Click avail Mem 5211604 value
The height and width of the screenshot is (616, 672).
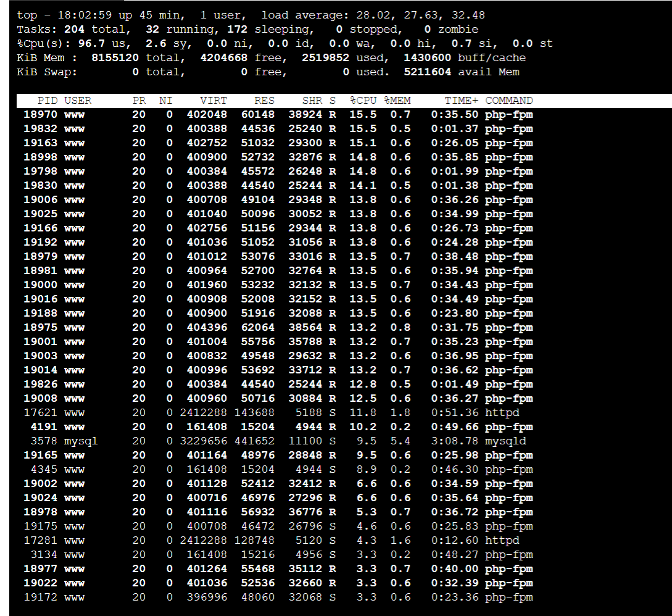point(427,72)
